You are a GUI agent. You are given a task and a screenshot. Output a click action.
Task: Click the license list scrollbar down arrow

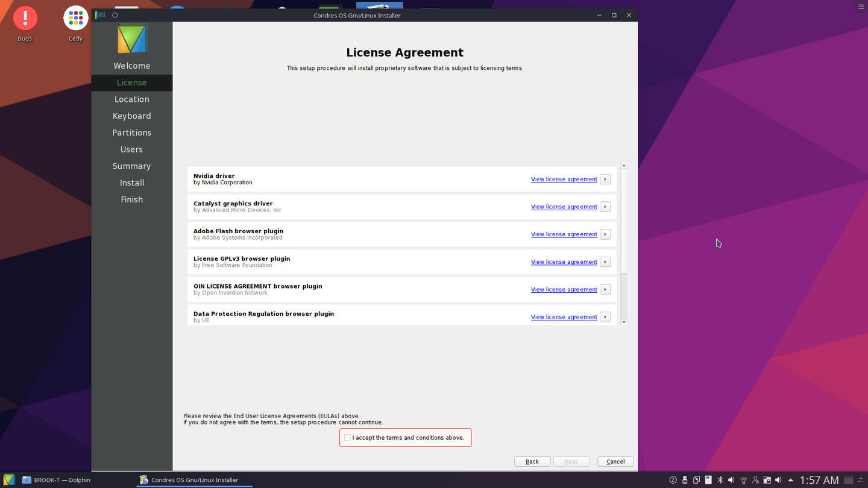[624, 322]
